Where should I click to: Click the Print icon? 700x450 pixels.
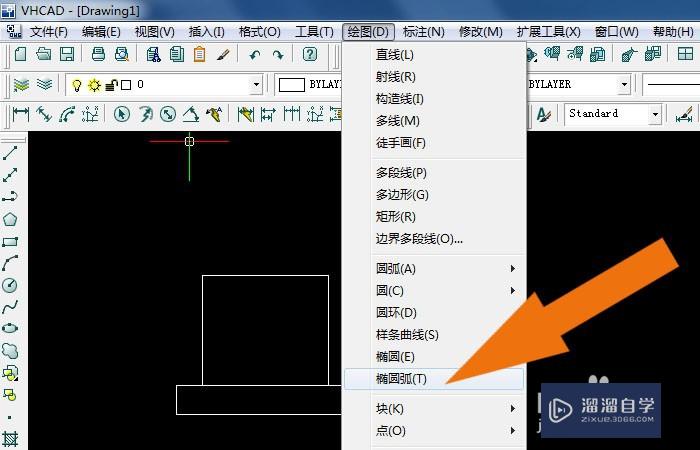tap(98, 54)
